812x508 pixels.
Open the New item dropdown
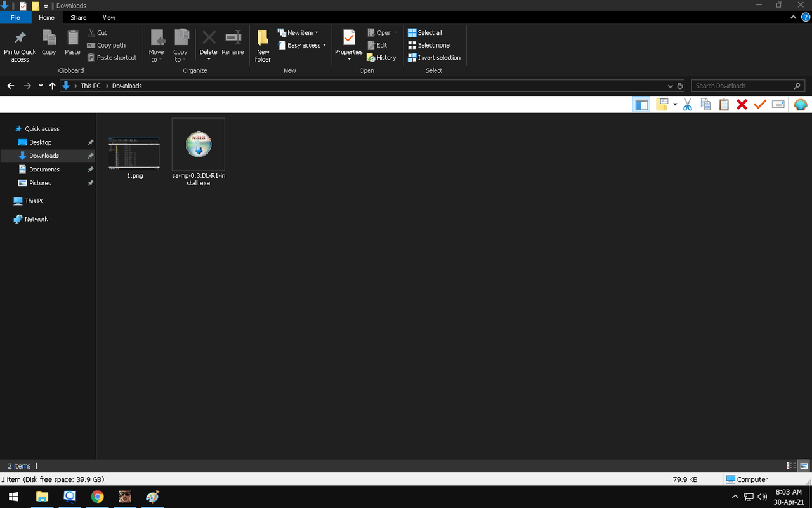point(298,32)
